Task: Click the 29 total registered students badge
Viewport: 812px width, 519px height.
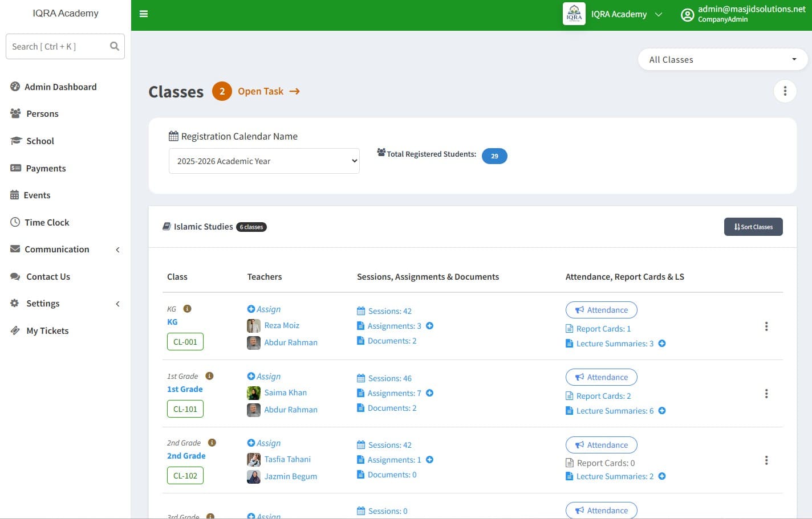Action: point(494,156)
